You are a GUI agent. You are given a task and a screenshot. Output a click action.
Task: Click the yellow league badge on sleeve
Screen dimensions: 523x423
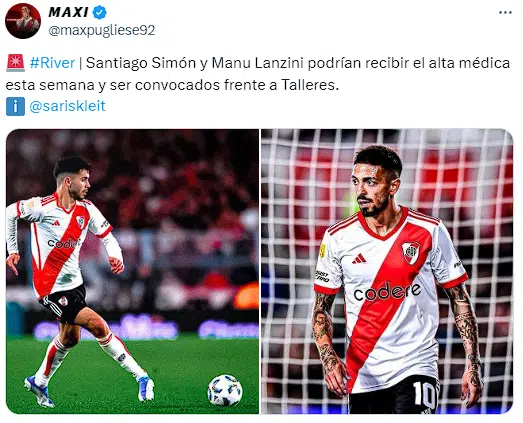[322, 251]
